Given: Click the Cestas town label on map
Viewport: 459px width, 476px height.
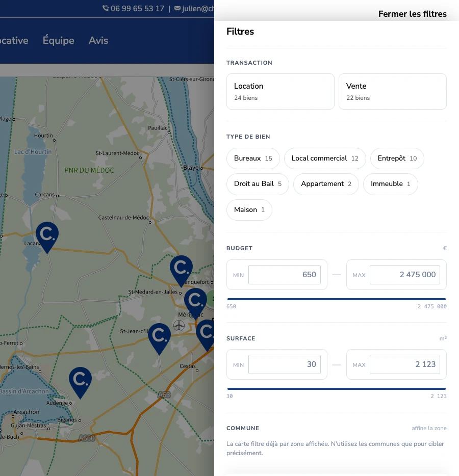Looking at the screenshot, I should coord(188,366).
